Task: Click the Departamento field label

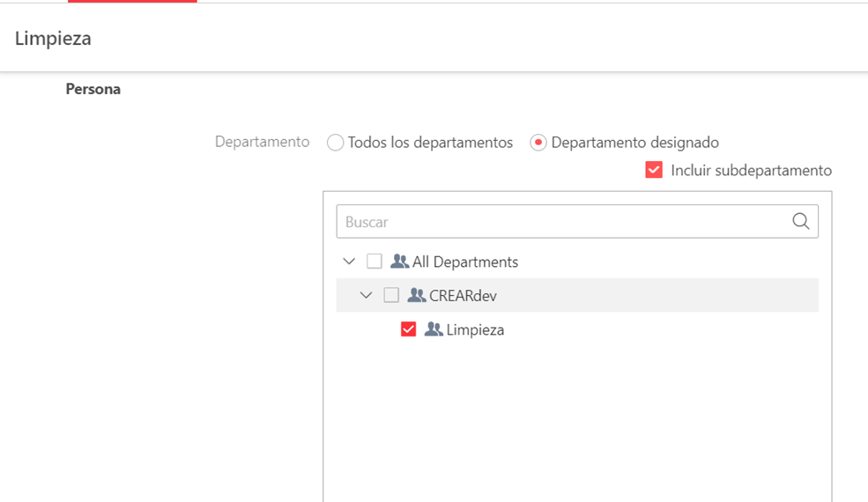Action: coord(262,142)
